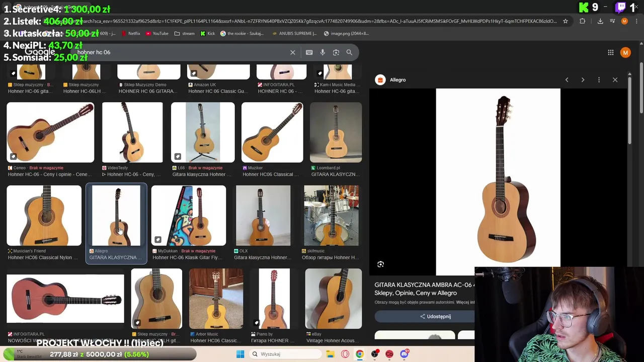Open the Google apps grid
Image resolution: width=644 pixels, height=362 pixels.
(610, 52)
